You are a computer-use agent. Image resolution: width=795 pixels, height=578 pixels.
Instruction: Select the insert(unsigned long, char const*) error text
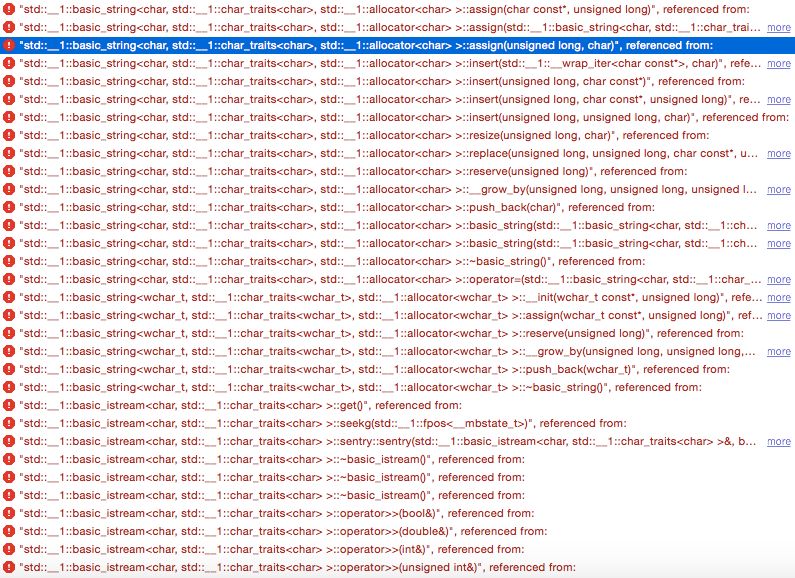pyautogui.click(x=382, y=81)
